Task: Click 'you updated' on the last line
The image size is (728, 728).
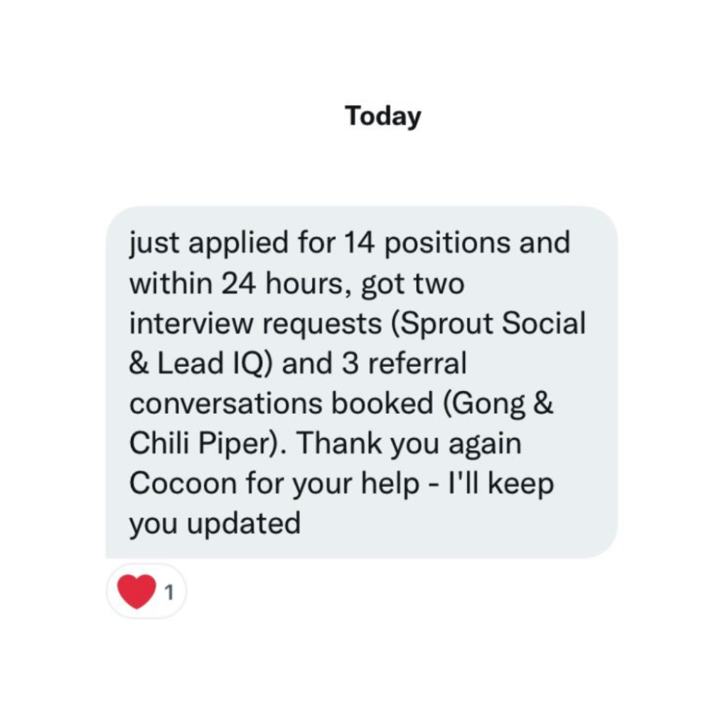Action: [215, 524]
